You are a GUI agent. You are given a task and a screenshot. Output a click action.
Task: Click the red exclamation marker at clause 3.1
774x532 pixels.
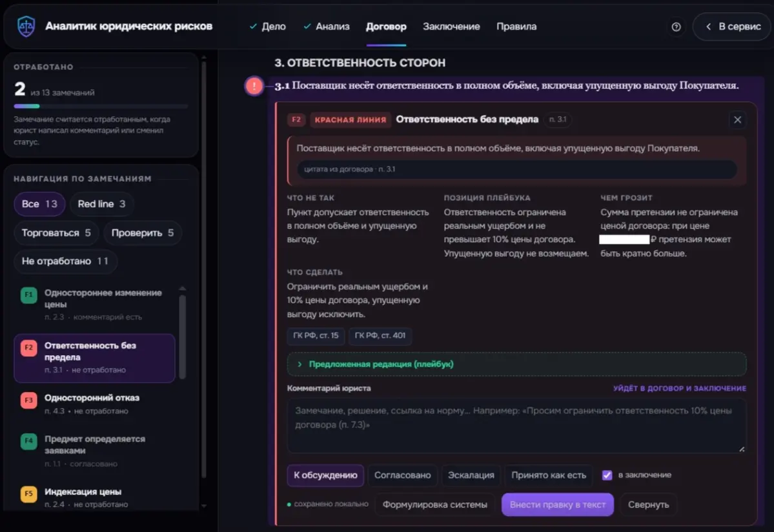[254, 86]
